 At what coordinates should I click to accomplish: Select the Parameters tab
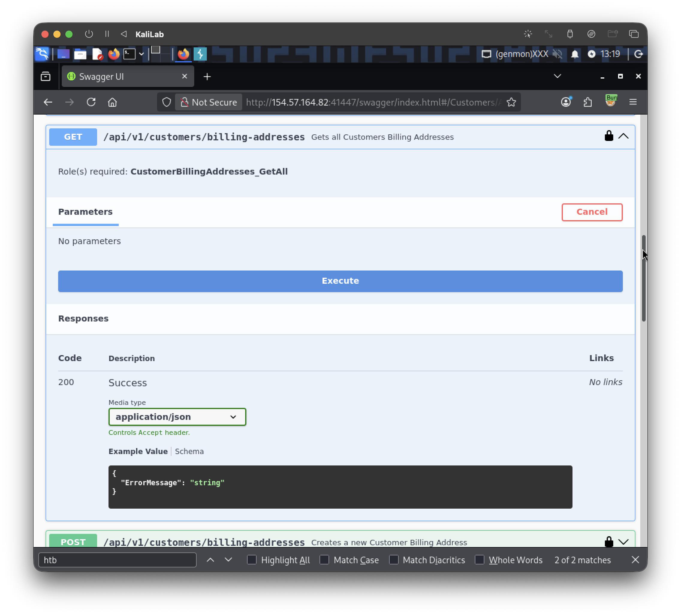[x=85, y=211]
